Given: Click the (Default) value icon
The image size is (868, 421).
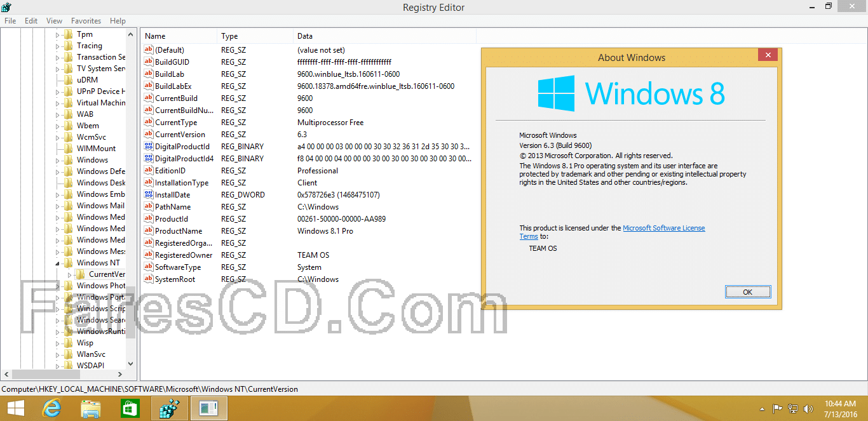Looking at the screenshot, I should pos(149,50).
